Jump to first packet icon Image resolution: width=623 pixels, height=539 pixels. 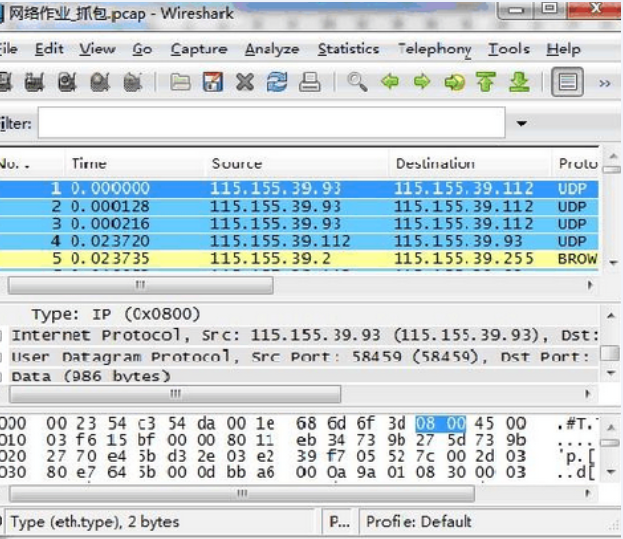486,82
